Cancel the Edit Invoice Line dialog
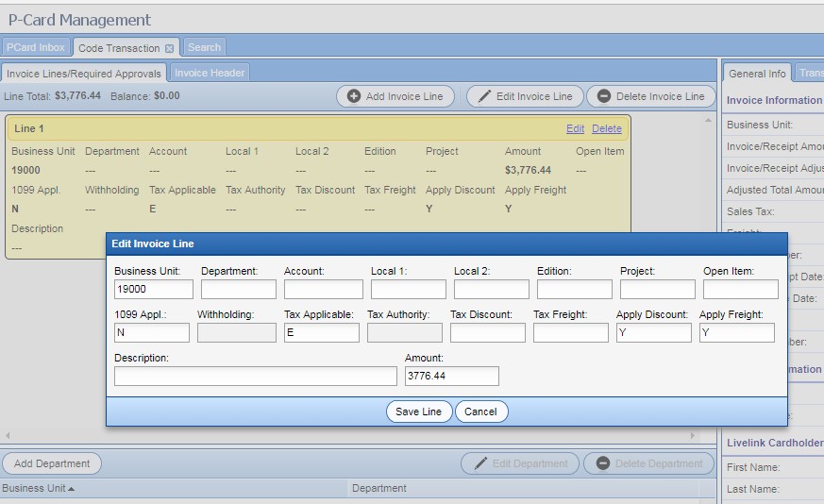 (480, 412)
